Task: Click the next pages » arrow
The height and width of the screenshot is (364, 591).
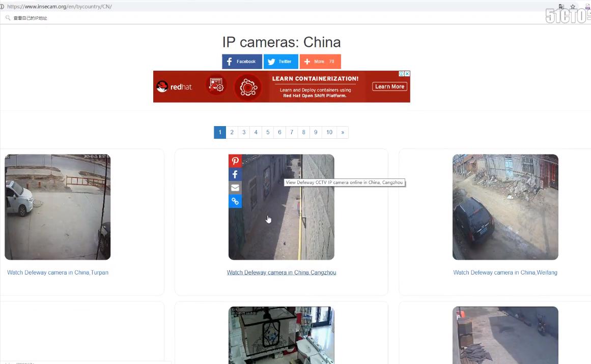Action: (x=343, y=132)
